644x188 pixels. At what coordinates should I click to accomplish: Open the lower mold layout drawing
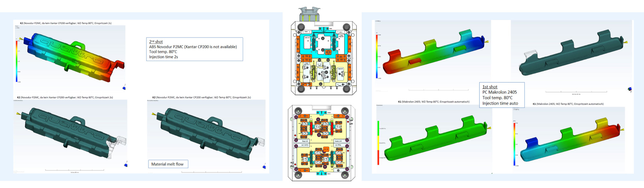click(x=322, y=143)
